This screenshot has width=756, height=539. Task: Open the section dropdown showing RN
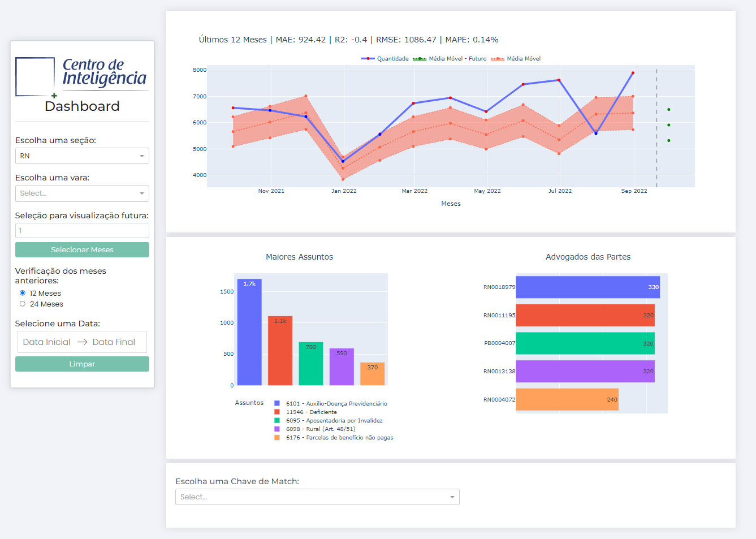pyautogui.click(x=82, y=156)
